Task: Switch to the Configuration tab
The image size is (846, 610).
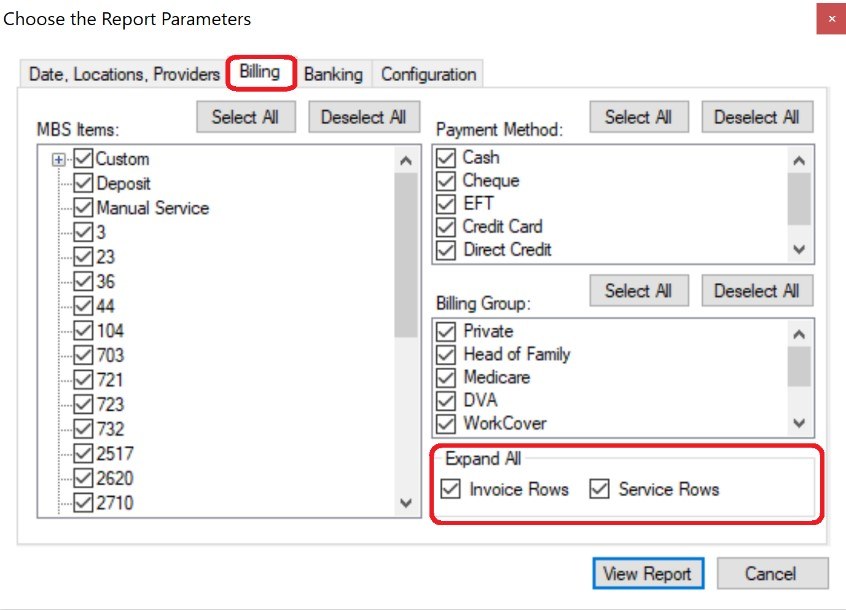Action: point(428,74)
